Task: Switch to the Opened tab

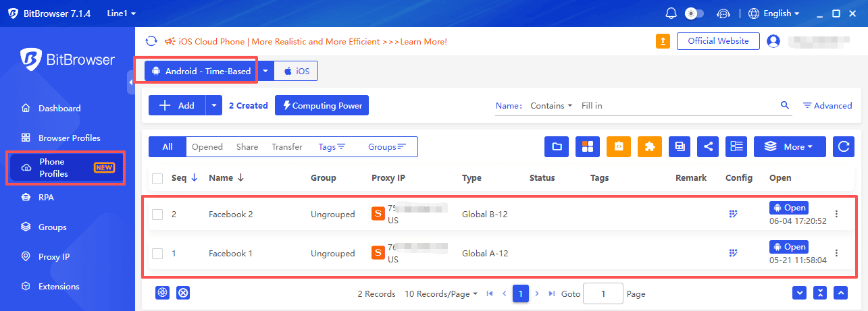Action: 207,146
